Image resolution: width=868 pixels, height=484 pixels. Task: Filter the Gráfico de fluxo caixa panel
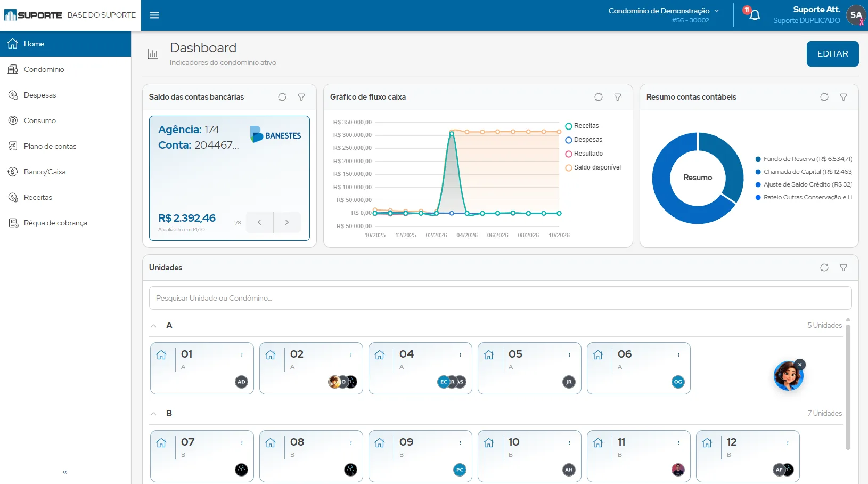tap(618, 97)
